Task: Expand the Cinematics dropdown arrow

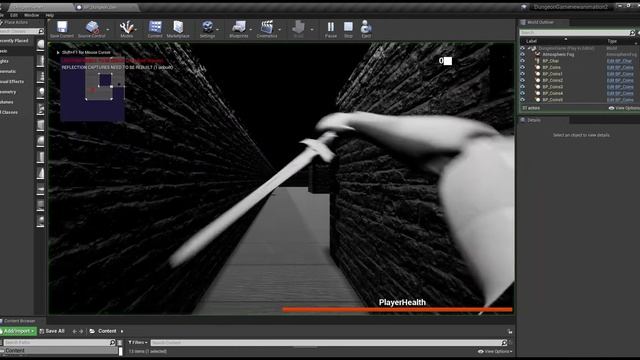Action: pos(280,29)
